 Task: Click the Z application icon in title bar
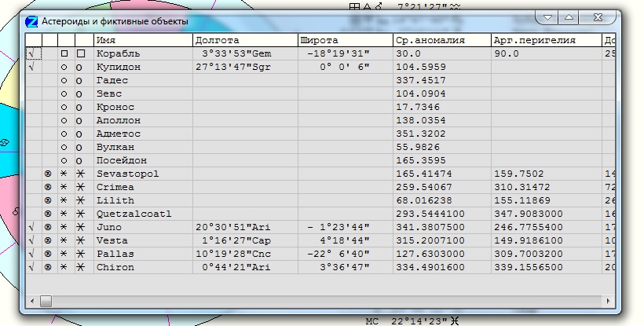click(x=32, y=22)
